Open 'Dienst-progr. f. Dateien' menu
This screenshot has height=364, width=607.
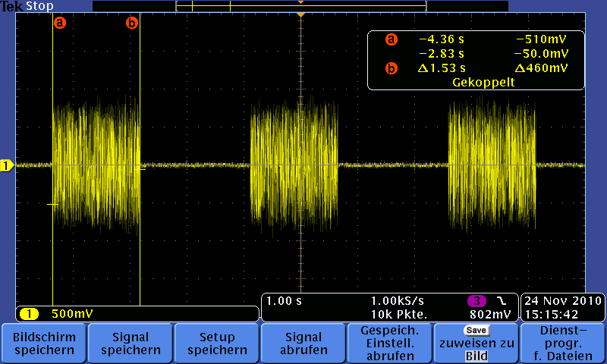563,343
